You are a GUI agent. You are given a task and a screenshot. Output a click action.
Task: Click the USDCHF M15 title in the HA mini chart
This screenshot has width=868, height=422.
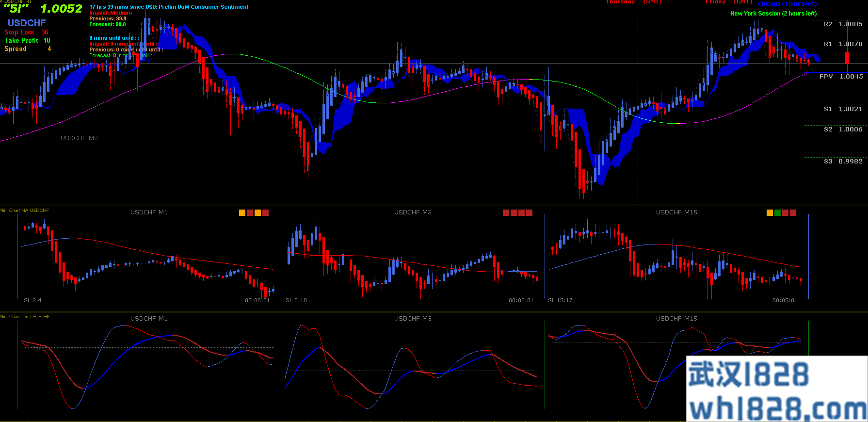click(676, 212)
